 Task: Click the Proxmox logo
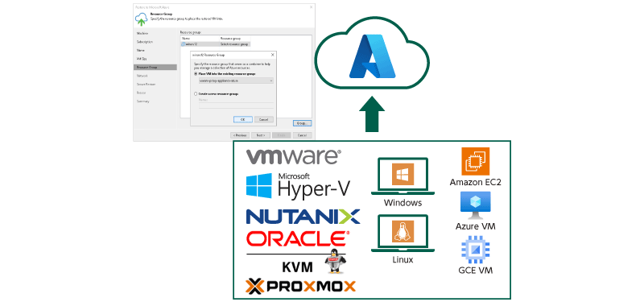click(300, 286)
